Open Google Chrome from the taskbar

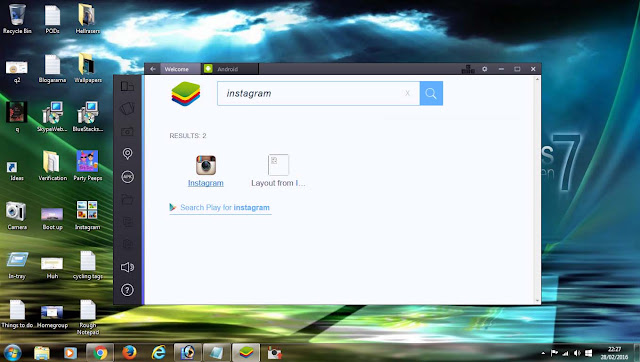tap(100, 352)
